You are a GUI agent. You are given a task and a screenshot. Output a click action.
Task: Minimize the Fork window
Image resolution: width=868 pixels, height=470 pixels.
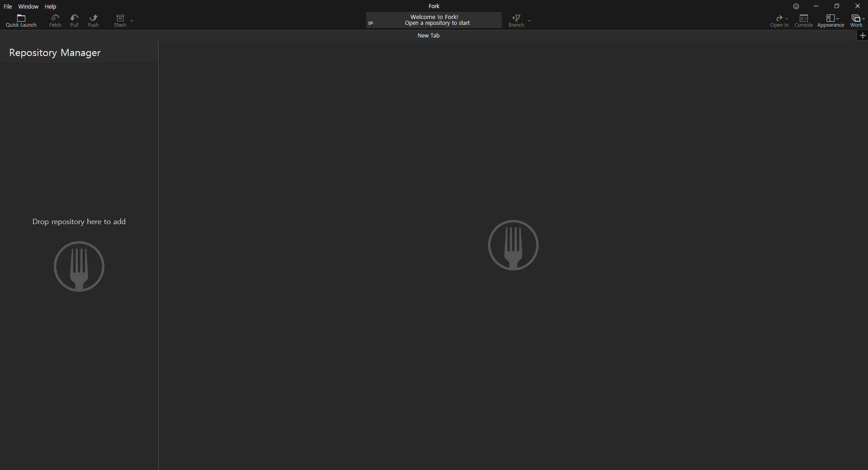816,6
